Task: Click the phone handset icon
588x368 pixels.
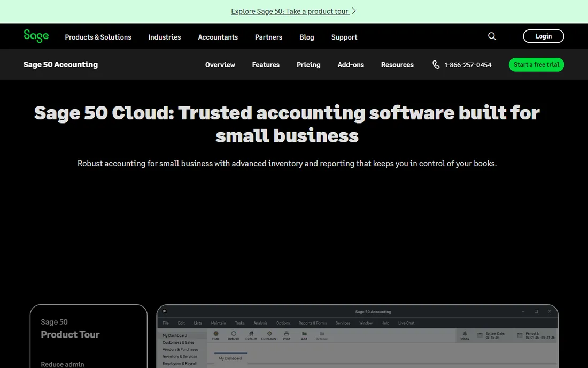Action: (436, 65)
